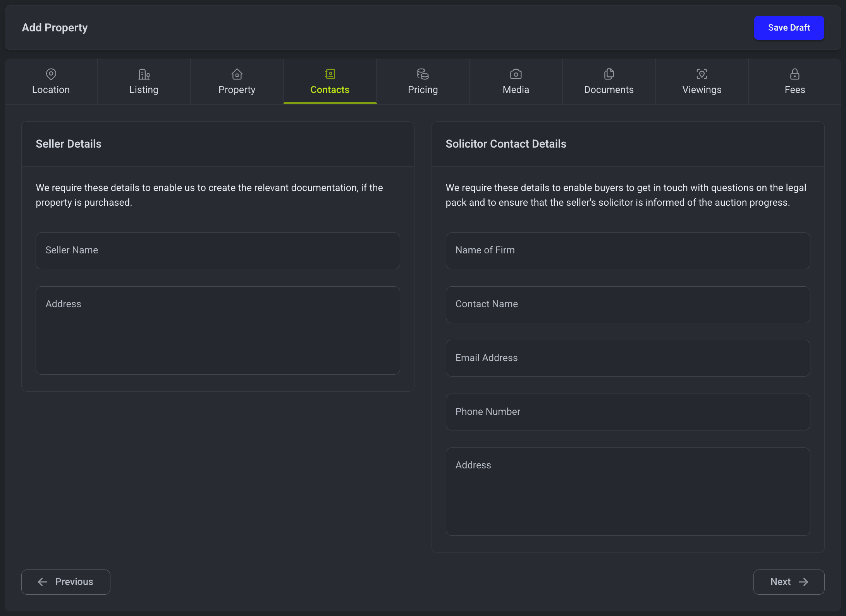
Task: Select the Fees tab label
Action: tap(794, 89)
